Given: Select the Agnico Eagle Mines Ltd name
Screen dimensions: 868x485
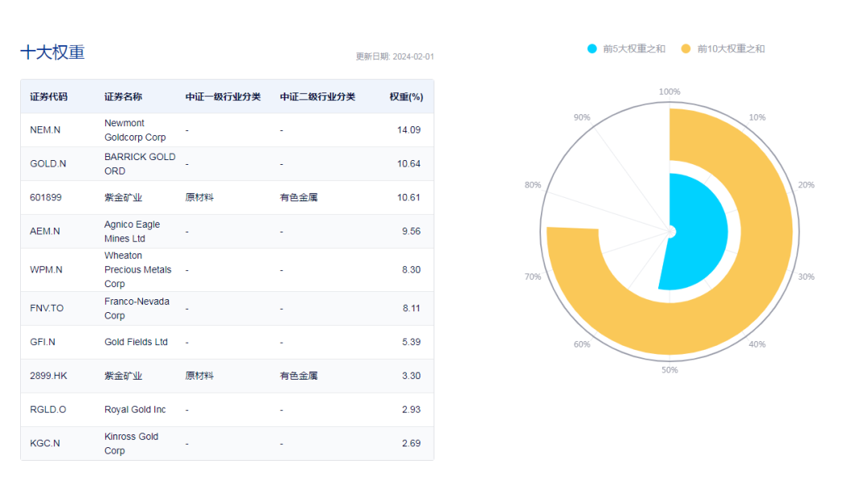Looking at the screenshot, I should tap(133, 231).
